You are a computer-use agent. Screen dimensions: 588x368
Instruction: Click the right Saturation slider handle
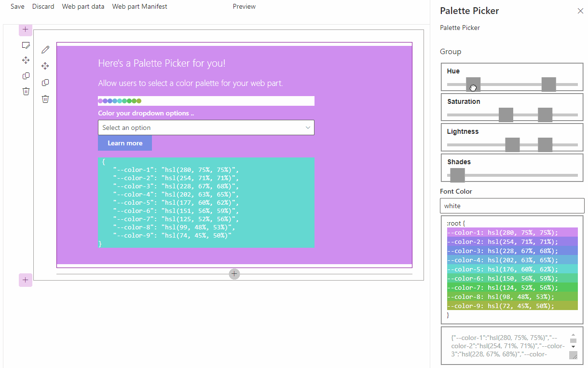(x=545, y=115)
